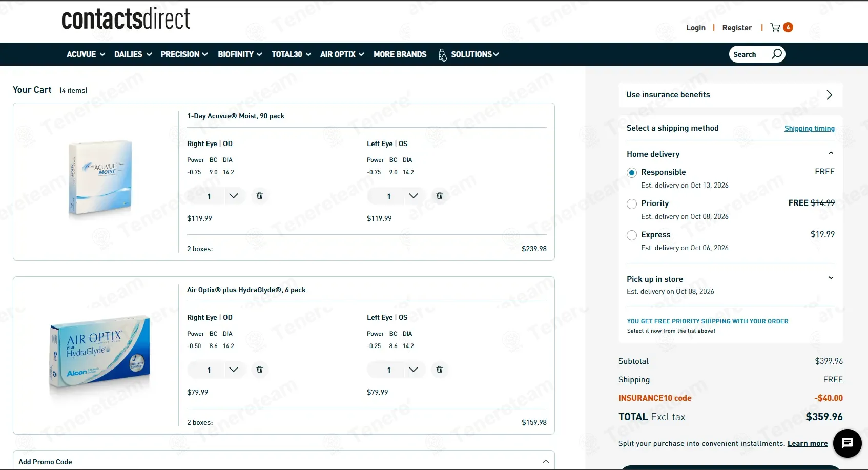This screenshot has height=470, width=868.
Task: Click the Solutions bottle icon
Action: coord(442,54)
